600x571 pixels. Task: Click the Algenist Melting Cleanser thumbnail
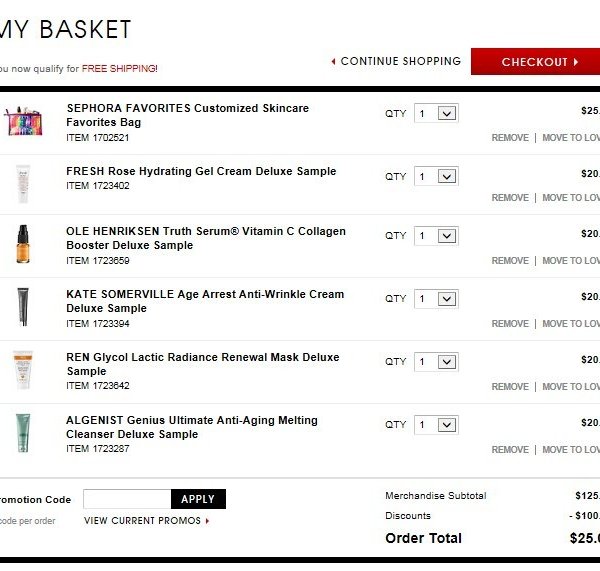[23, 432]
